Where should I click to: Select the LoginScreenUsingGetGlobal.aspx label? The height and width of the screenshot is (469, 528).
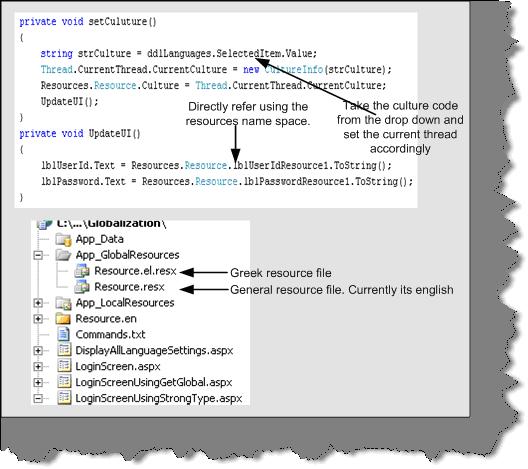point(154,382)
